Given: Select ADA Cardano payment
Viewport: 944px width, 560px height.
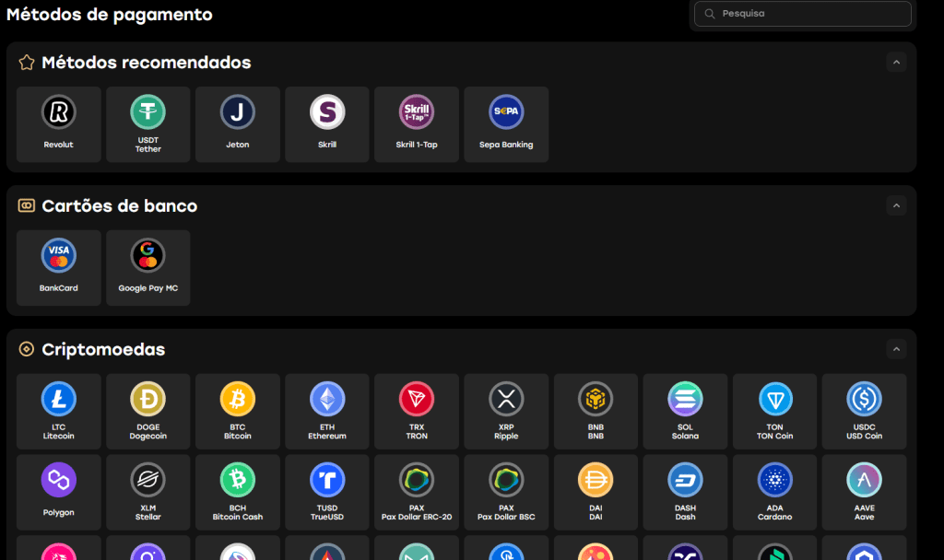Looking at the screenshot, I should click(x=774, y=492).
